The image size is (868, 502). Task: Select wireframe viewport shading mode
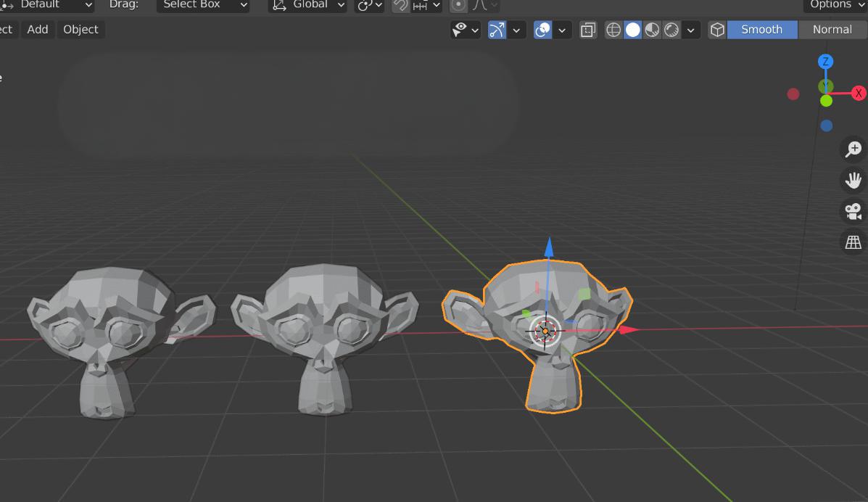613,30
